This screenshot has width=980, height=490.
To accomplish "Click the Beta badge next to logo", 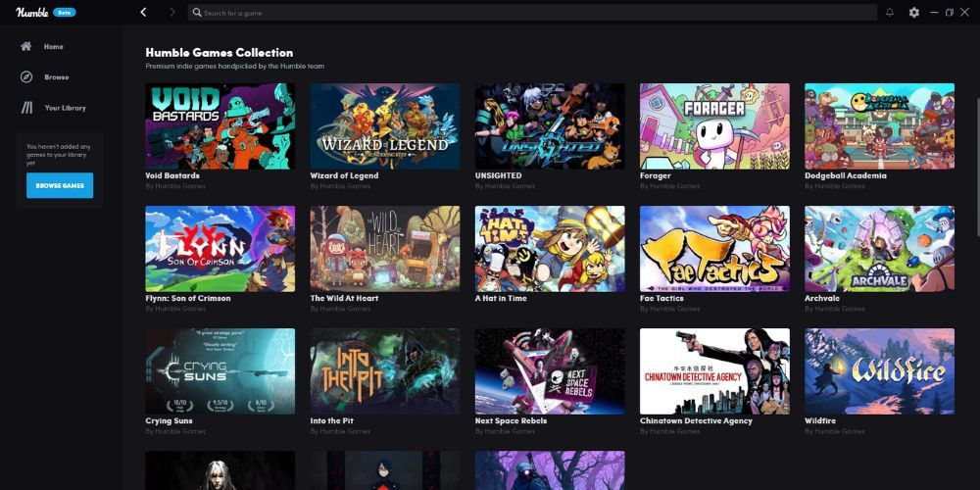I will coord(65,12).
